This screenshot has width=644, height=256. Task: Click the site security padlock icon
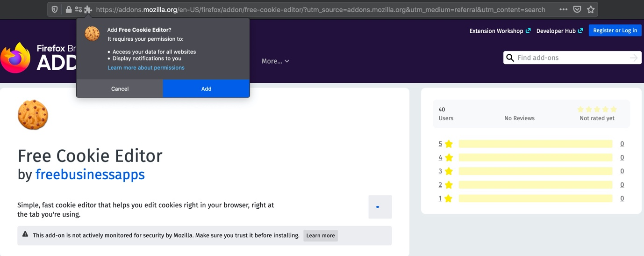coord(69,9)
